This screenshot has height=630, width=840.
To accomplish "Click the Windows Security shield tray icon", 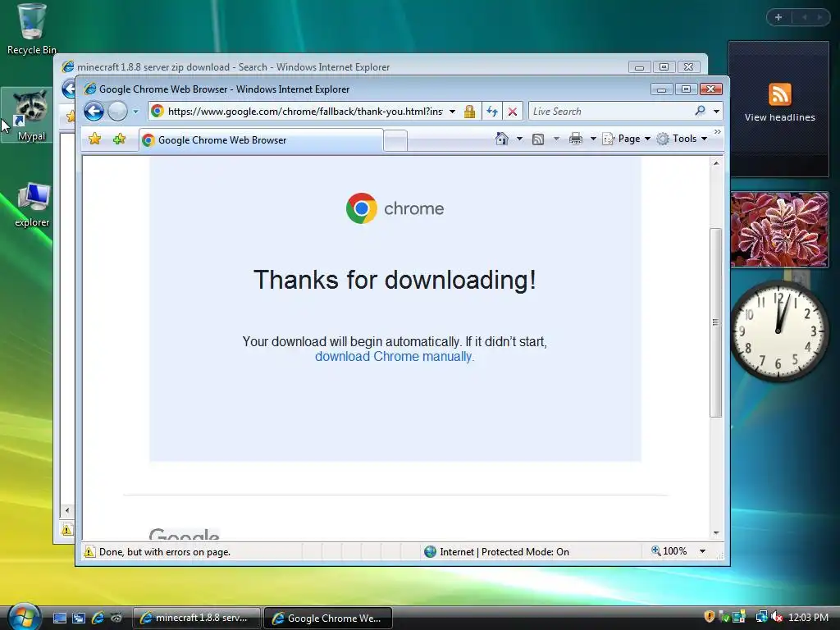I will tap(710, 617).
